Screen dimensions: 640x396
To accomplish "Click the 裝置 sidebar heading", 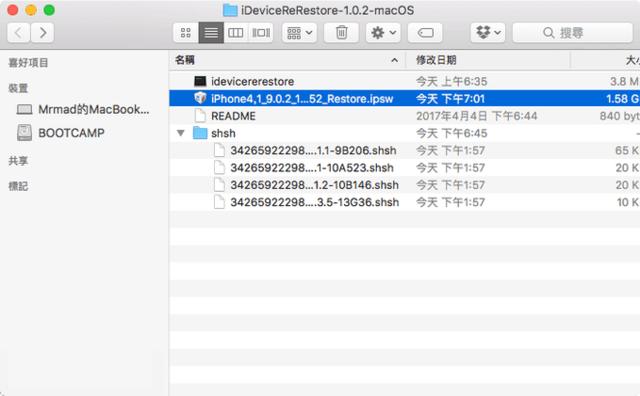I will [18, 88].
